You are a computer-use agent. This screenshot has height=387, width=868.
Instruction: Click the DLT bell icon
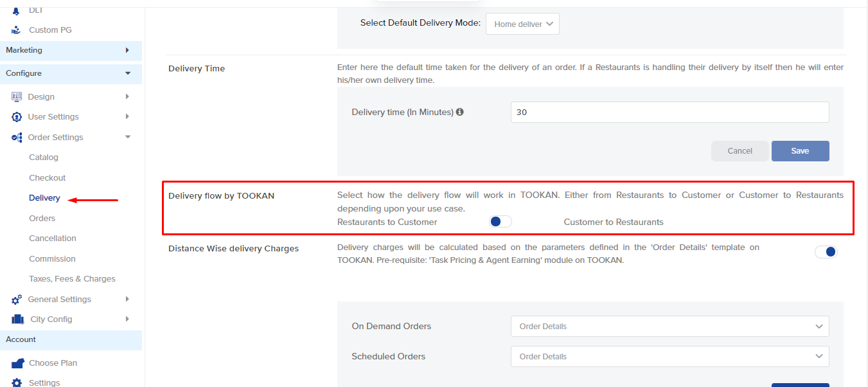point(15,9)
